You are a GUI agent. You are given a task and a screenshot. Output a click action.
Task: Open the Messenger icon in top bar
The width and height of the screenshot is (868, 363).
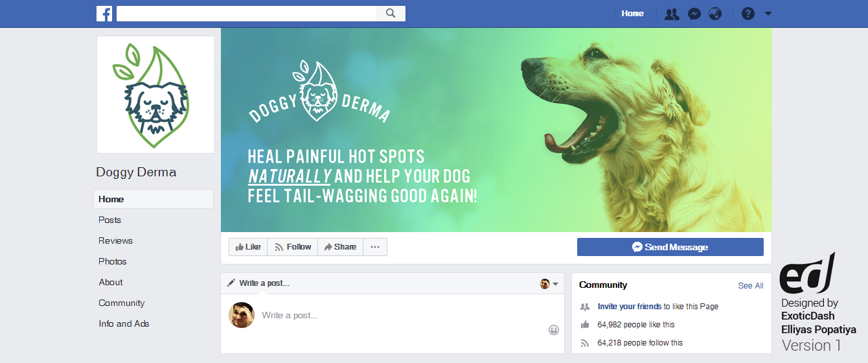point(694,14)
